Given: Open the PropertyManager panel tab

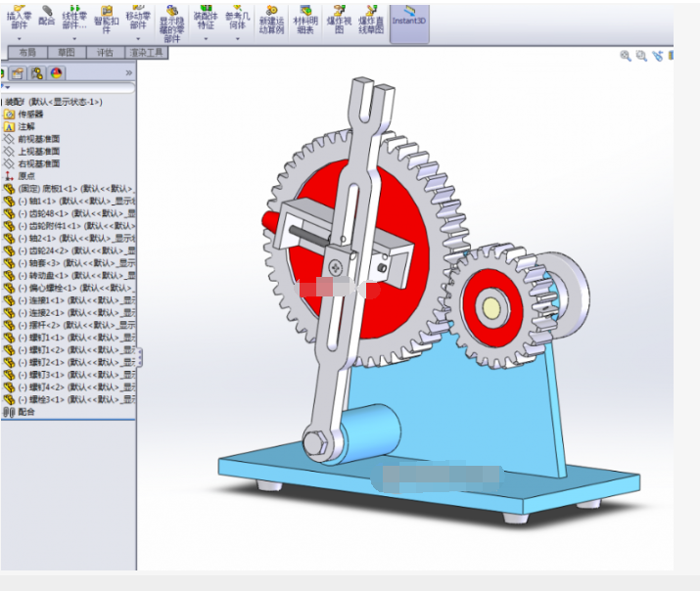Looking at the screenshot, I should (18, 73).
